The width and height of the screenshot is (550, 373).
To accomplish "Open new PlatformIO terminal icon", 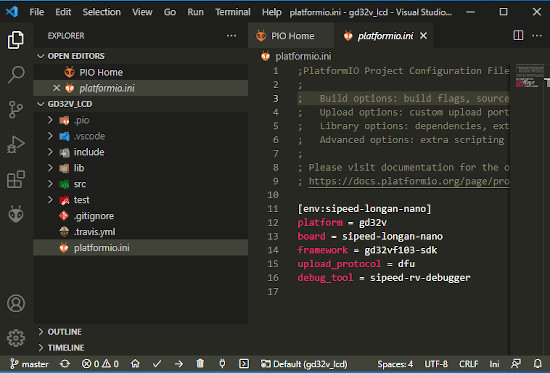I will pos(244,364).
